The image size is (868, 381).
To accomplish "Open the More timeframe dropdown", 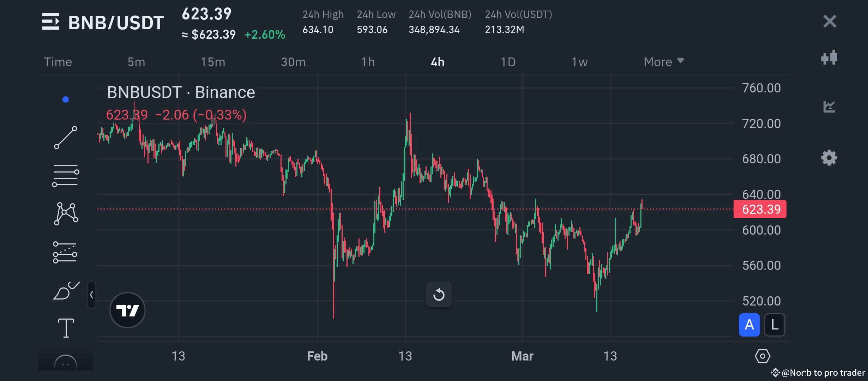I will [x=663, y=61].
